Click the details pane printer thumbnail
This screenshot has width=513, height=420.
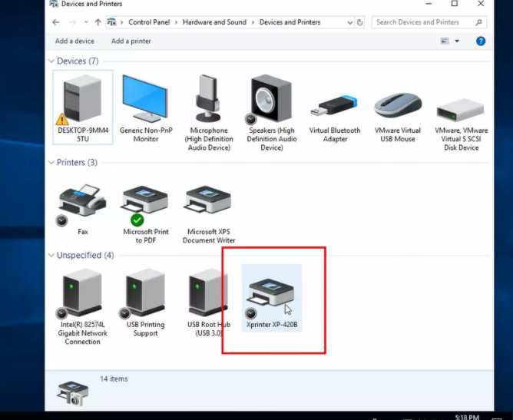[x=73, y=393]
